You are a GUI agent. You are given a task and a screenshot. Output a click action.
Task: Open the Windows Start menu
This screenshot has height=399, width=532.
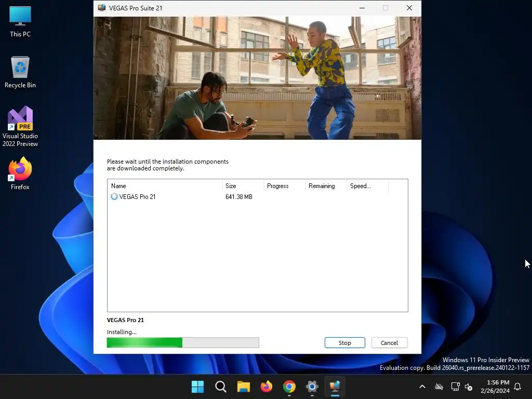[x=197, y=387]
